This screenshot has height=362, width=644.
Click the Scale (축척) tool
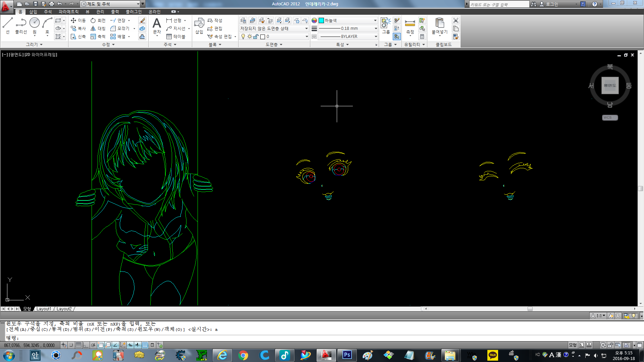point(98,37)
